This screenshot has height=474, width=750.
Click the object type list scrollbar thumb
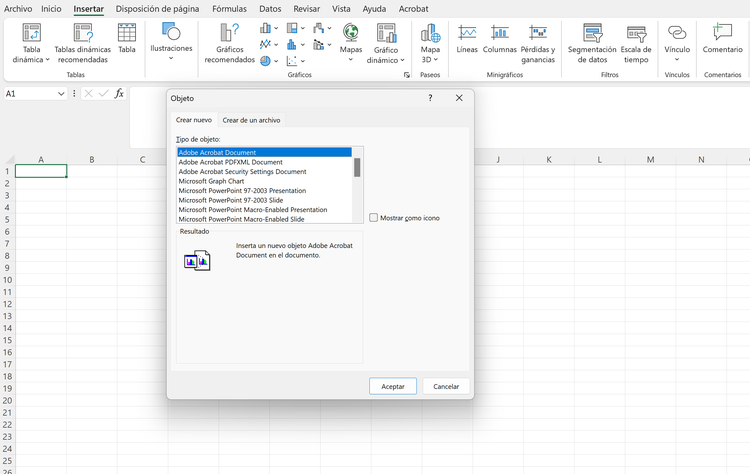(357, 167)
